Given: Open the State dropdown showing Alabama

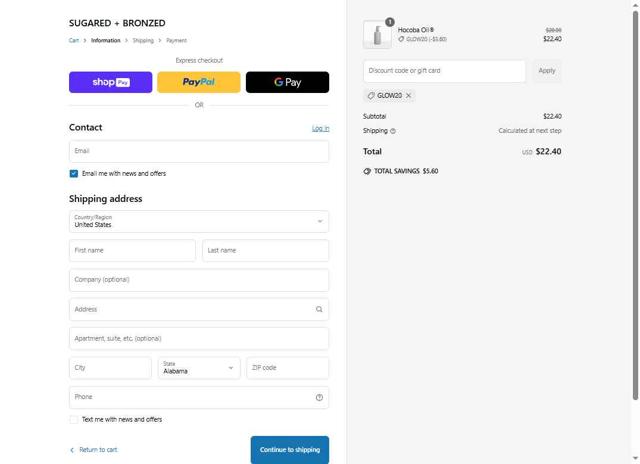Looking at the screenshot, I should 199,368.
